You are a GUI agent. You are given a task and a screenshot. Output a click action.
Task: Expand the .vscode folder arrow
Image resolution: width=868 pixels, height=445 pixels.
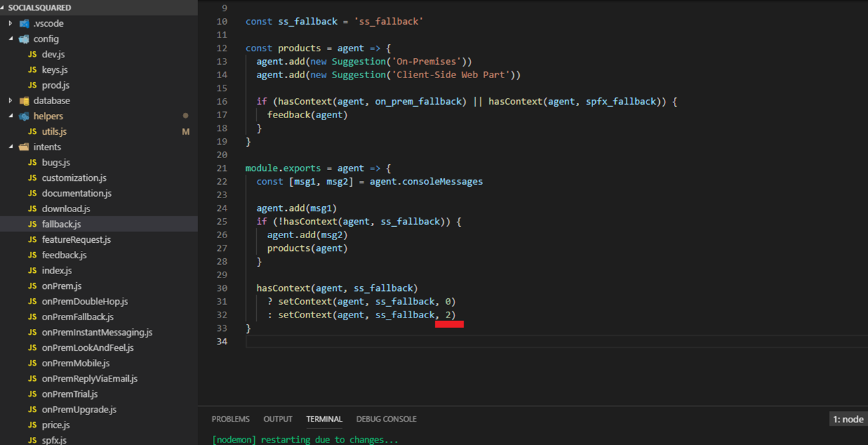click(11, 23)
